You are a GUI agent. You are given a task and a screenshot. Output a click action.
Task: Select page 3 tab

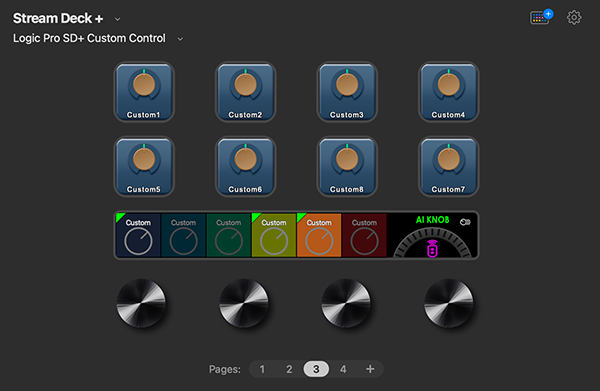tap(316, 369)
